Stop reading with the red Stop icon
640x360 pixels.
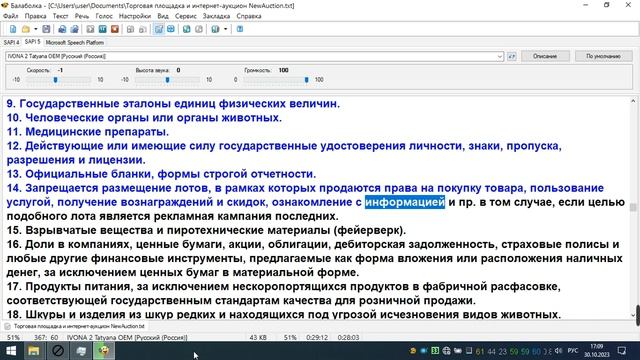pyautogui.click(x=115, y=29)
